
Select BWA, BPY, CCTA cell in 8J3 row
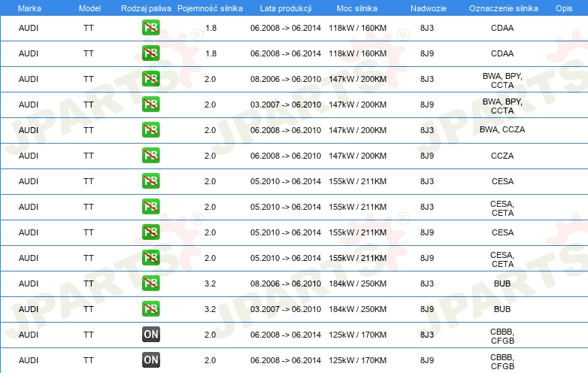[x=502, y=80]
